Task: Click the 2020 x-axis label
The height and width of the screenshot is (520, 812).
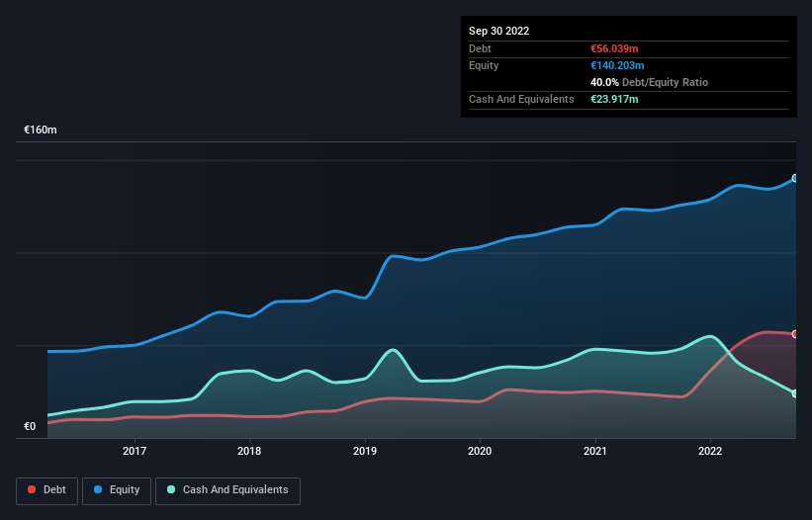Action: point(480,451)
